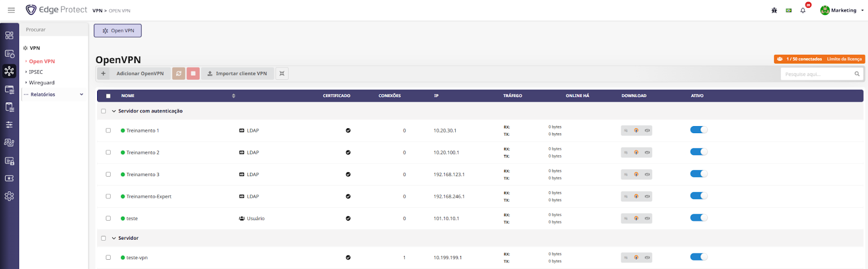Click the red stop button
The image size is (868, 269).
193,73
